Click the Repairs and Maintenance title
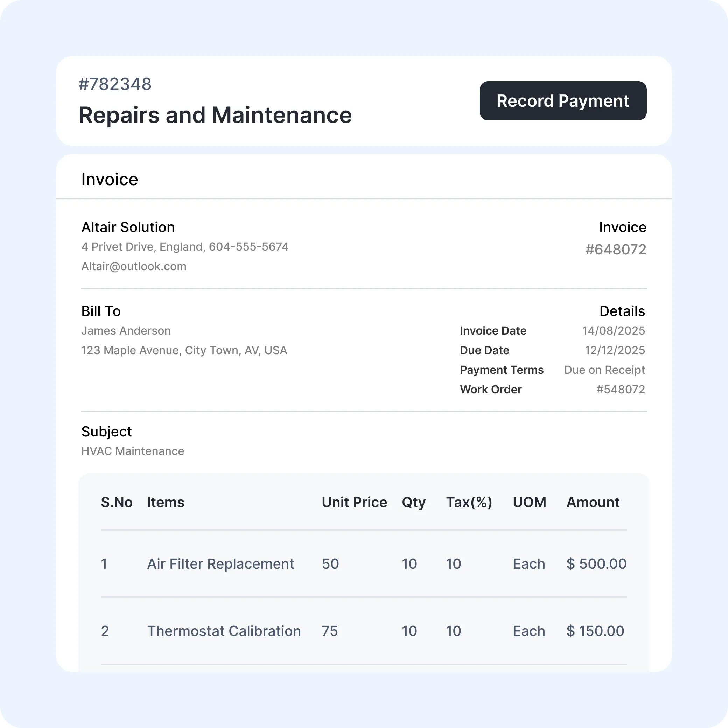The width and height of the screenshot is (728, 728). (x=215, y=115)
